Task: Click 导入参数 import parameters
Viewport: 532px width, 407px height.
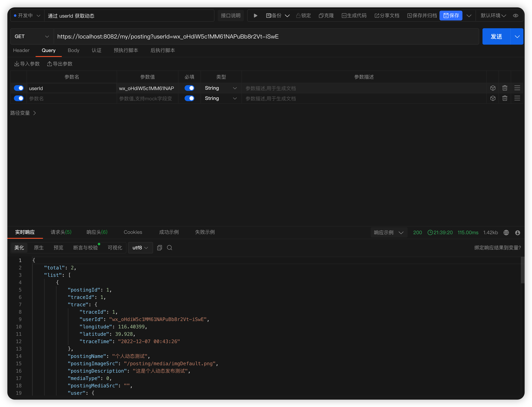Action: click(27, 64)
